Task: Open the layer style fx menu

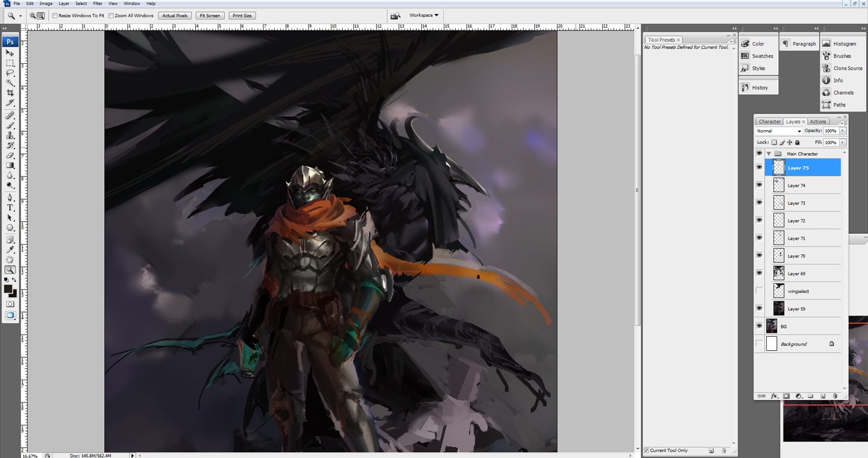Action: [775, 396]
